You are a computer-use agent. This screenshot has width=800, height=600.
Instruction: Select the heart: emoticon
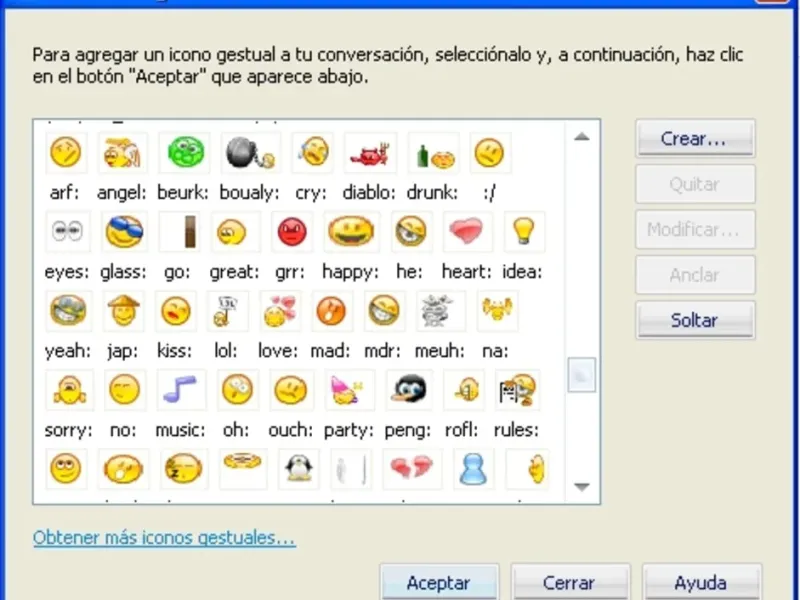point(467,232)
